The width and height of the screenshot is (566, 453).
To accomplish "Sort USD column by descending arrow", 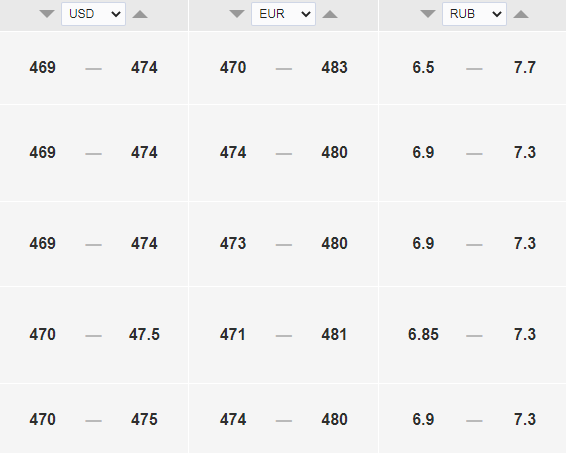I will 47,14.
